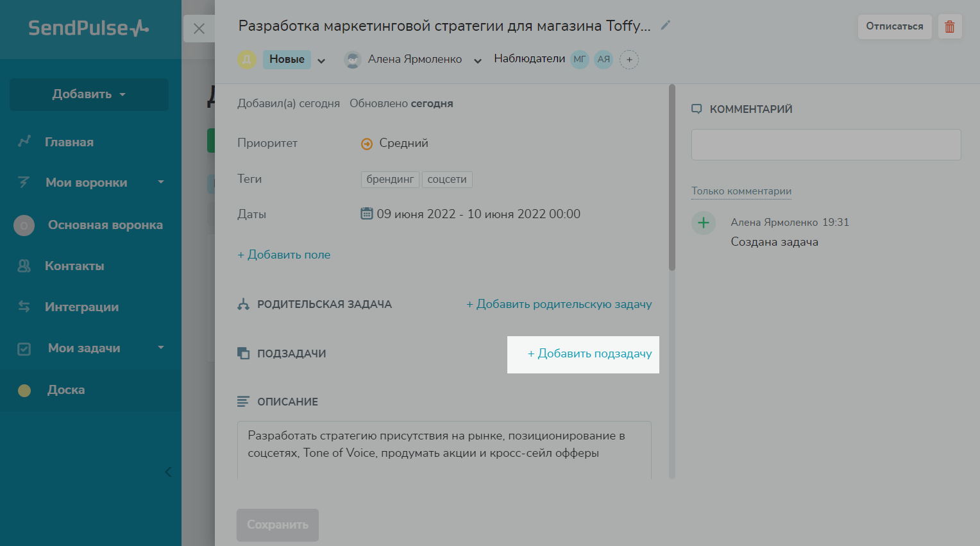The width and height of the screenshot is (980, 546).
Task: Click green plus icon in activity log
Action: point(704,223)
